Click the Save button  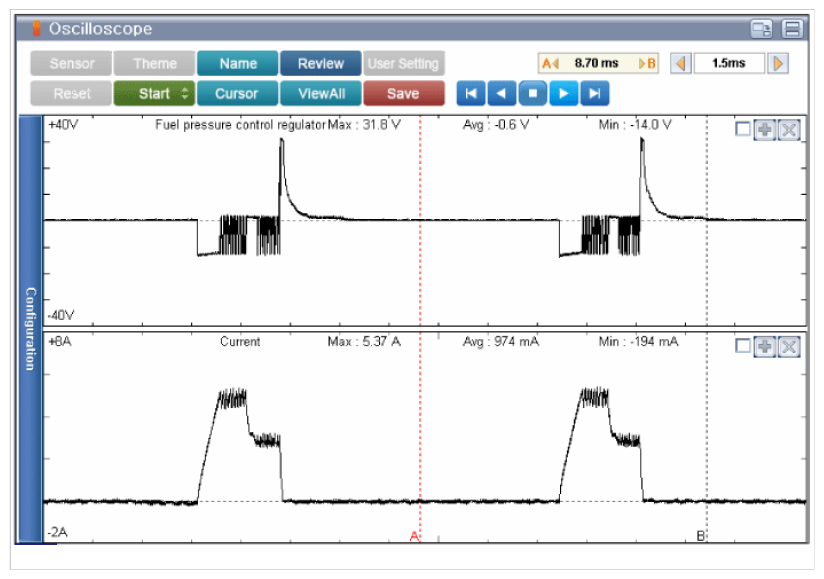(403, 94)
